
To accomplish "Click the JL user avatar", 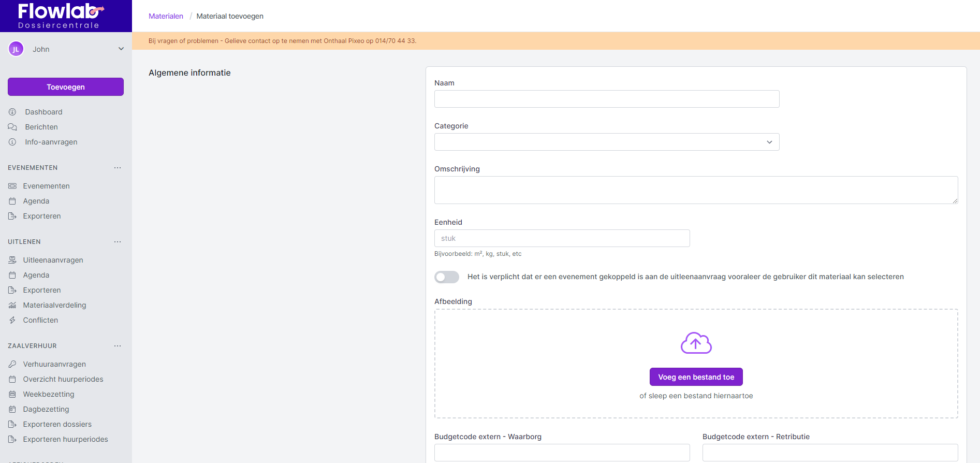I will [16, 49].
